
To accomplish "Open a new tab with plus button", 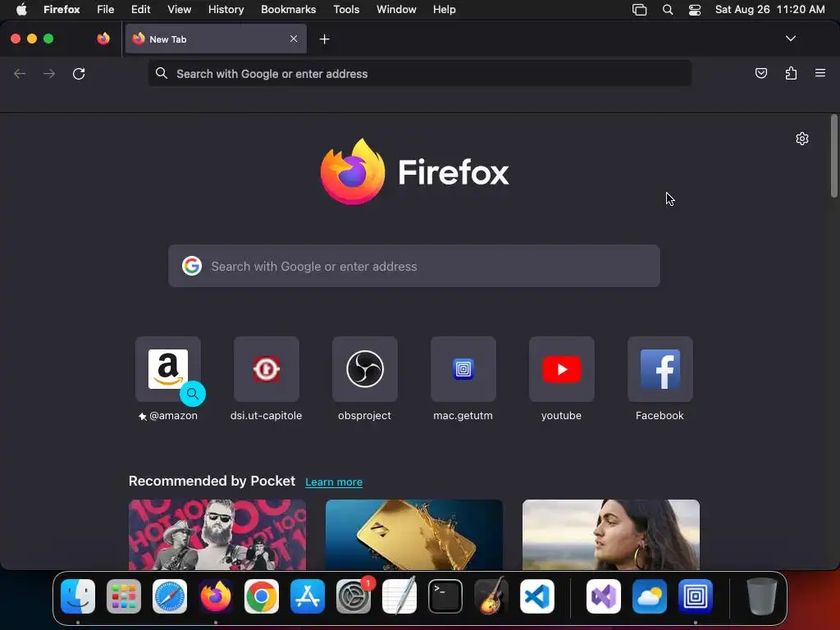I will [x=324, y=39].
